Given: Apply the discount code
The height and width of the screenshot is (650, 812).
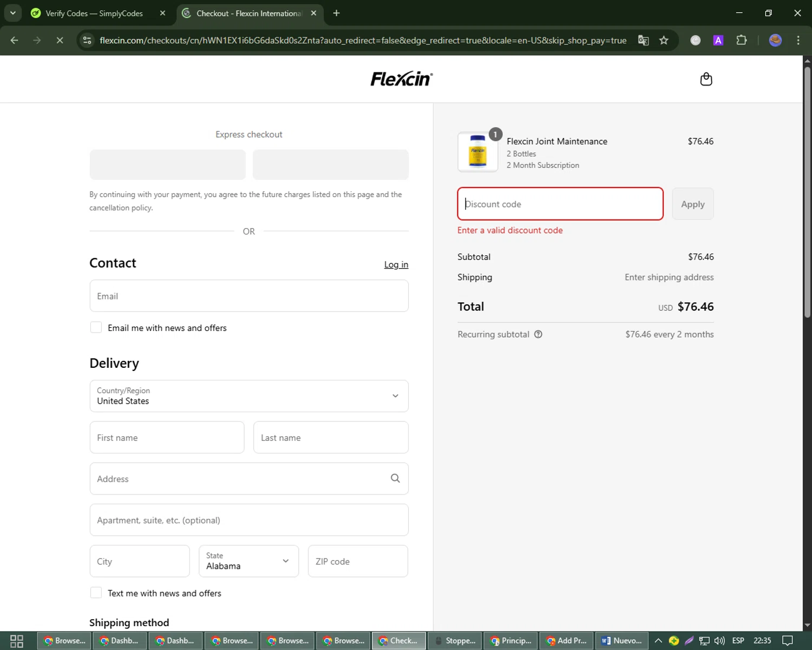Looking at the screenshot, I should [693, 204].
